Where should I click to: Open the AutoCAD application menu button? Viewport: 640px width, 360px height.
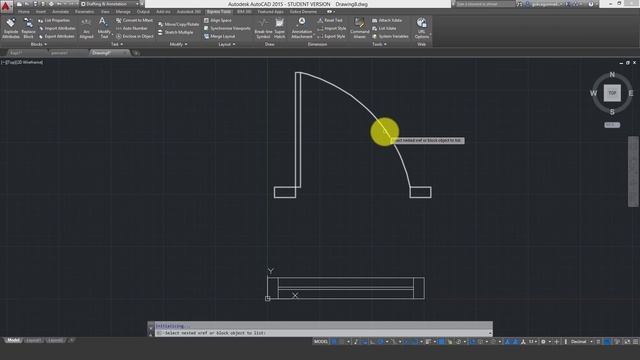pyautogui.click(x=6, y=6)
